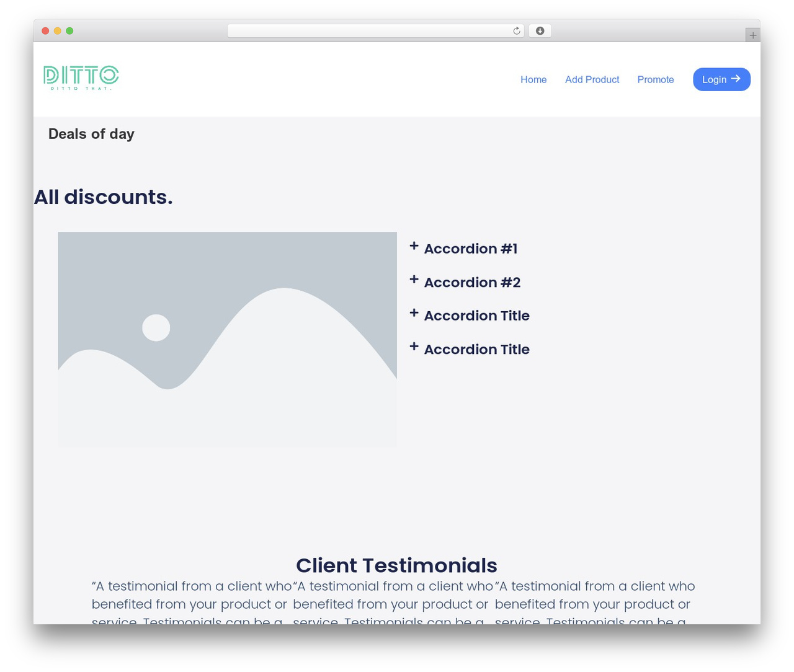Image resolution: width=794 pixels, height=672 pixels.
Task: Click the Ditto That logo
Action: pos(81,78)
